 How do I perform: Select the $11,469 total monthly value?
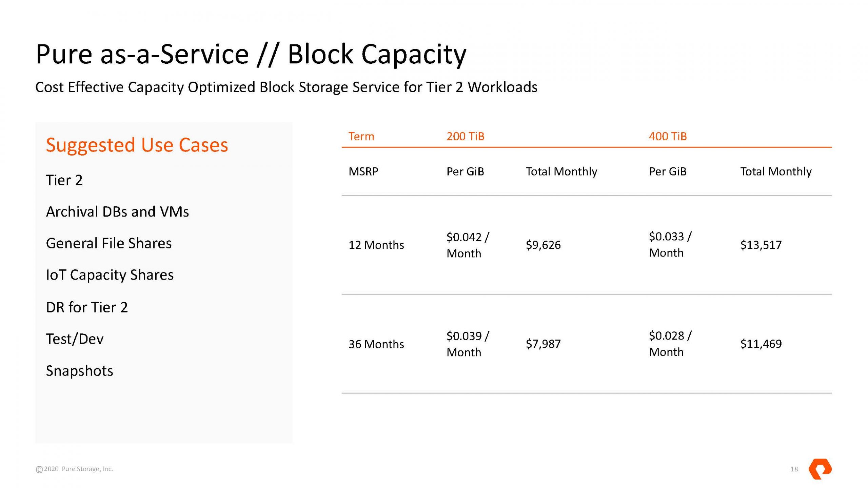pyautogui.click(x=761, y=344)
